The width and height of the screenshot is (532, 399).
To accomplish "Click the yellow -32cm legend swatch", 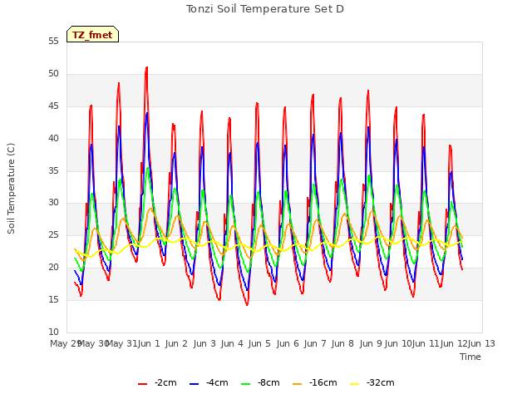I will pyautogui.click(x=355, y=384).
